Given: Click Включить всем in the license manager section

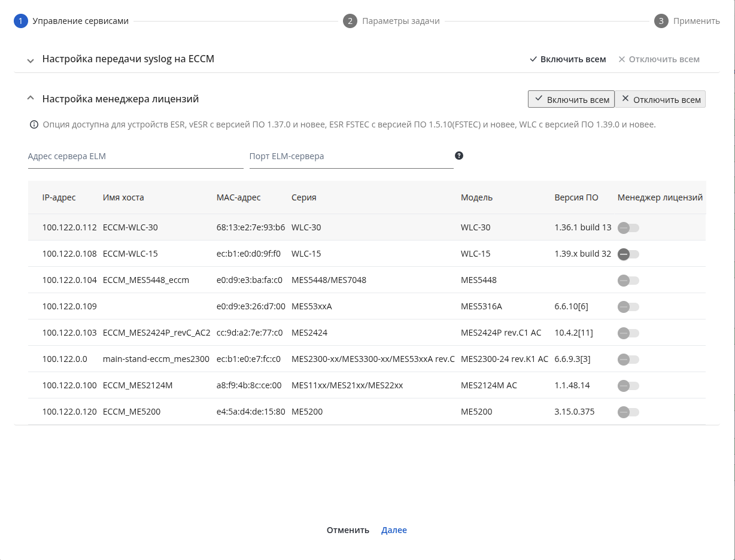Looking at the screenshot, I should pyautogui.click(x=571, y=99).
